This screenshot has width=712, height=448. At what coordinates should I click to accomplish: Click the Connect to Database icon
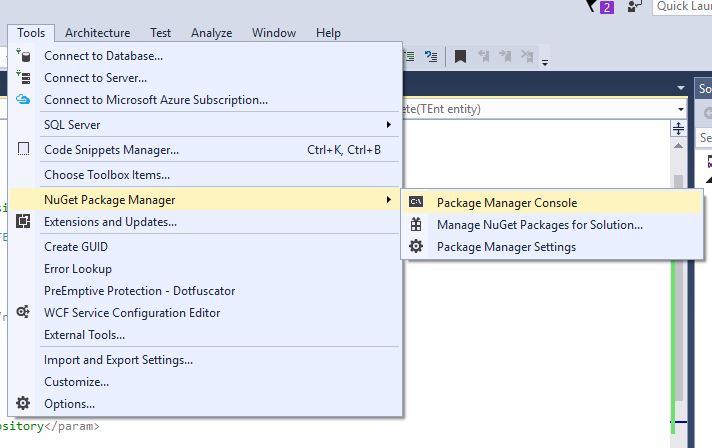point(24,56)
